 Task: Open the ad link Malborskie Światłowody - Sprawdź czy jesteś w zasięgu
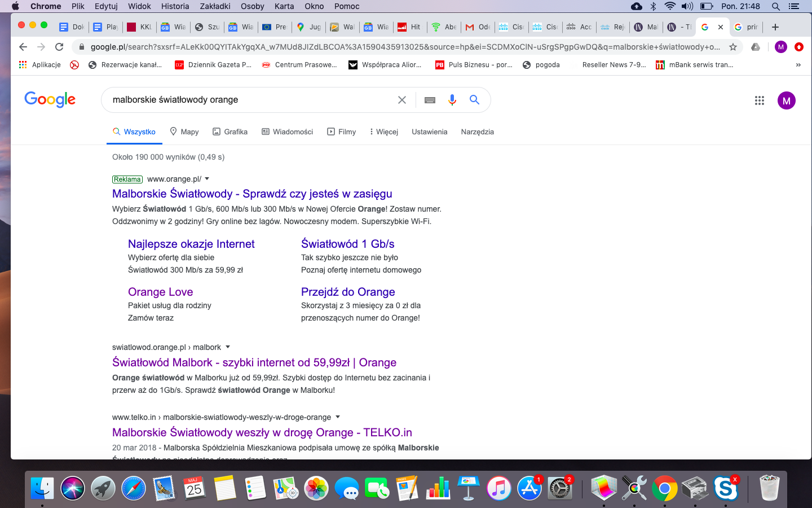tap(252, 194)
